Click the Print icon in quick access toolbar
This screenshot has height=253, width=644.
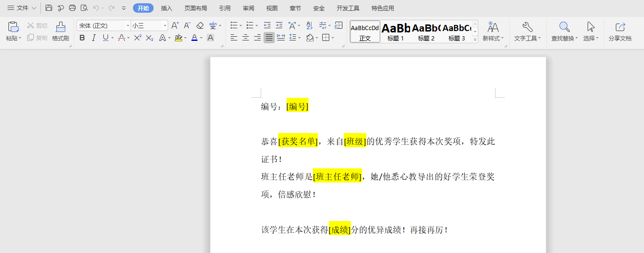[x=72, y=8]
